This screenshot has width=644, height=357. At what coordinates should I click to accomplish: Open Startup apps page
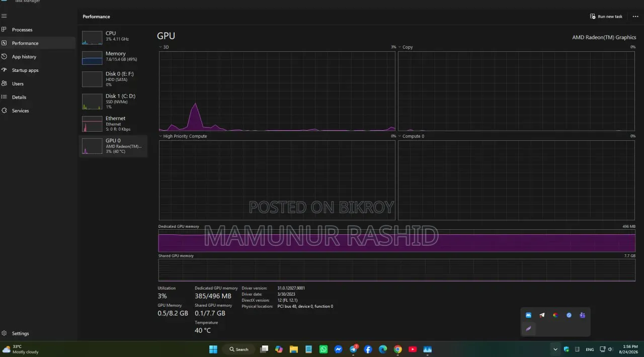coord(38,70)
